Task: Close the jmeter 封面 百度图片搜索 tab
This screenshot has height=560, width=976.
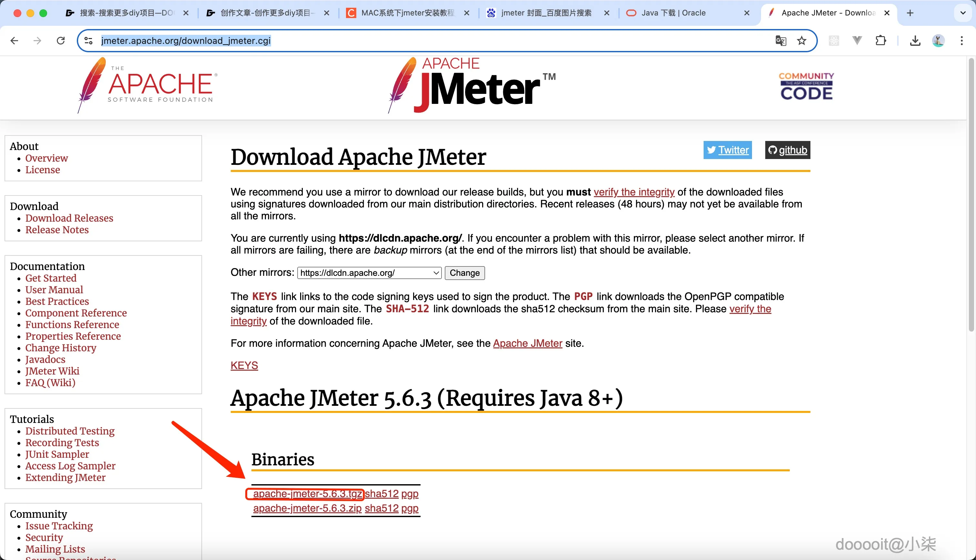Action: (607, 13)
